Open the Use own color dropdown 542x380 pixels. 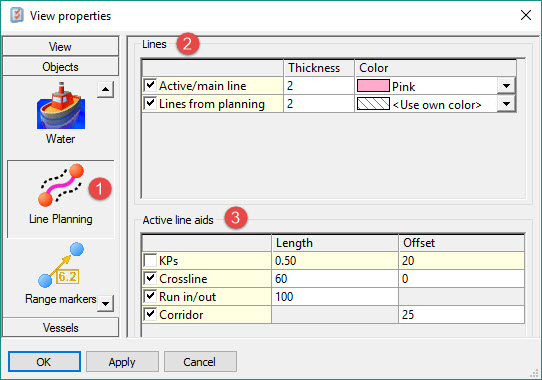[x=506, y=104]
